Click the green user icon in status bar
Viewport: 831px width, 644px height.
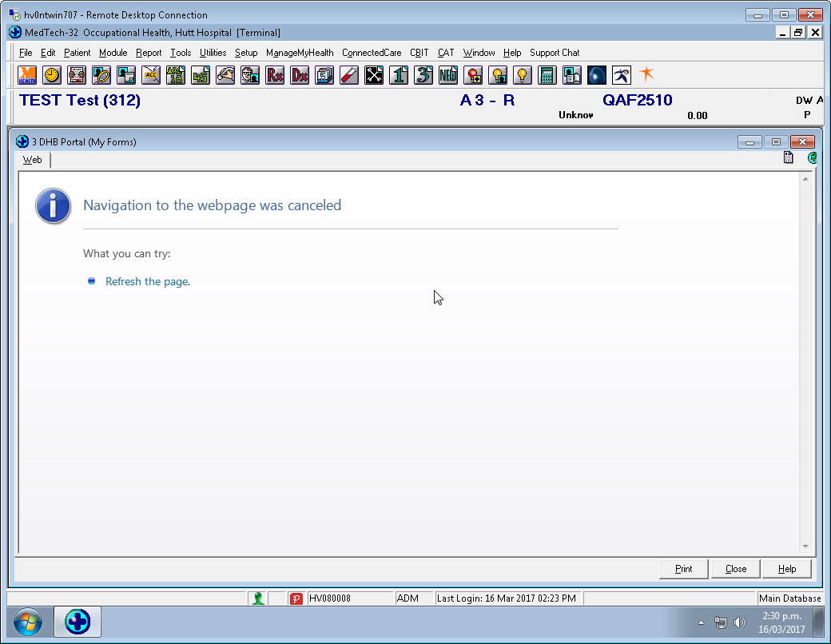258,598
